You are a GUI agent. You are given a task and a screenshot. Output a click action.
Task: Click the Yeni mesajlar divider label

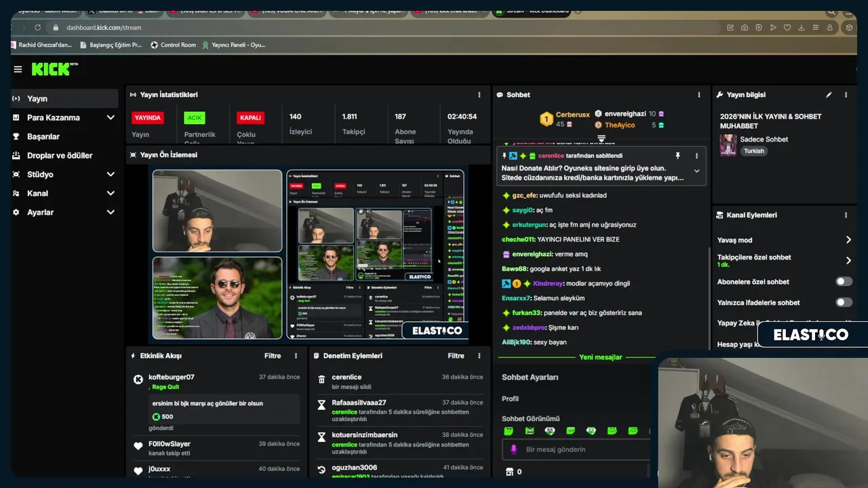click(x=600, y=357)
